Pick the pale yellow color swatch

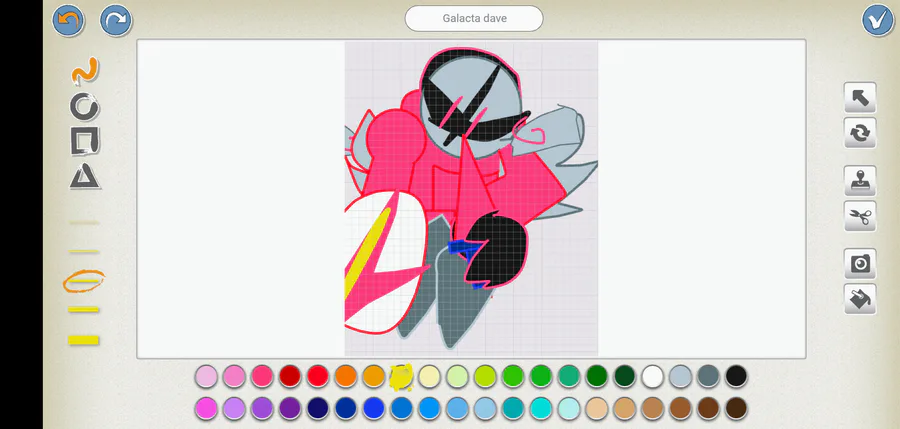(430, 376)
